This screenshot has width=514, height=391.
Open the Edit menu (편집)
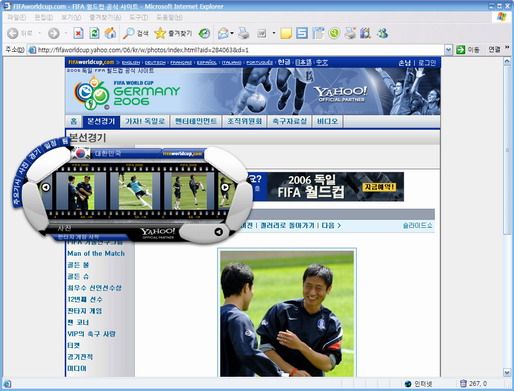tap(44, 17)
